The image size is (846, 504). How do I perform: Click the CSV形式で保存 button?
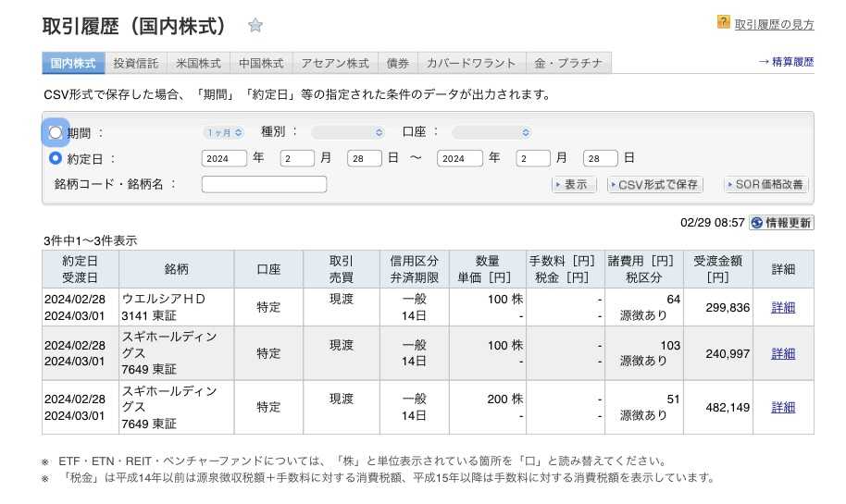point(654,185)
